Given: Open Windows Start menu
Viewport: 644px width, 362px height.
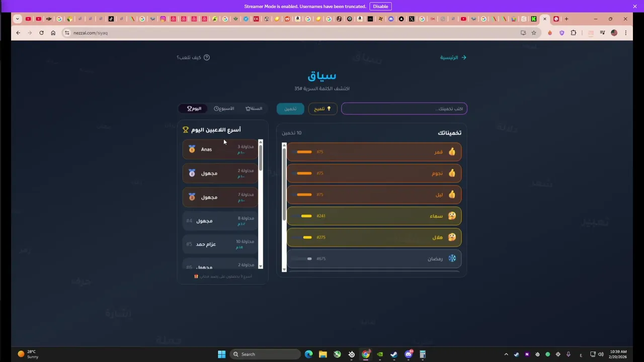Looking at the screenshot, I should (x=221, y=354).
